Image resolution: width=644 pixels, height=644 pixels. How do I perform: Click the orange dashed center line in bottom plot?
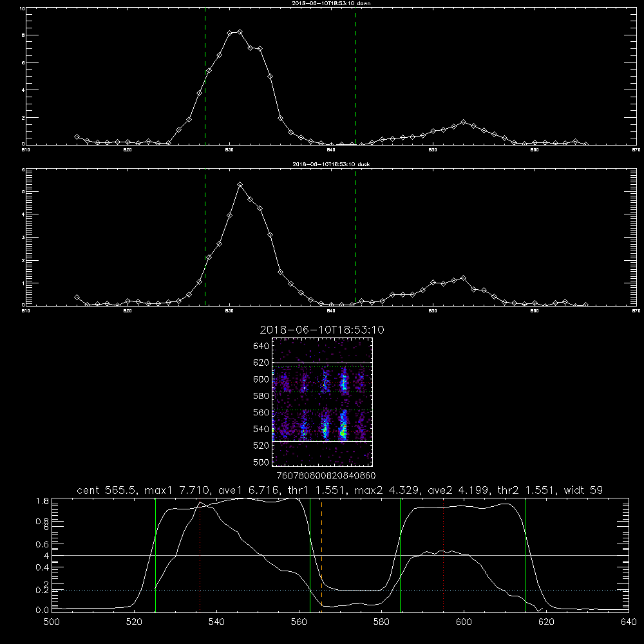(321, 554)
